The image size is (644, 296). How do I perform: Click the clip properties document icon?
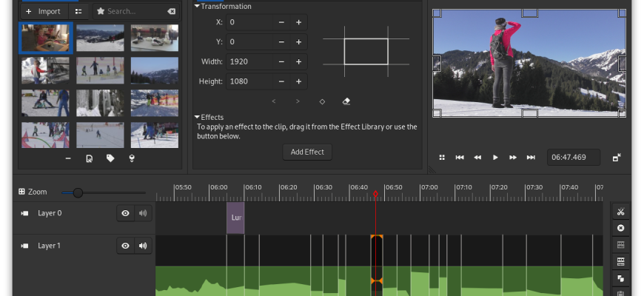89,158
